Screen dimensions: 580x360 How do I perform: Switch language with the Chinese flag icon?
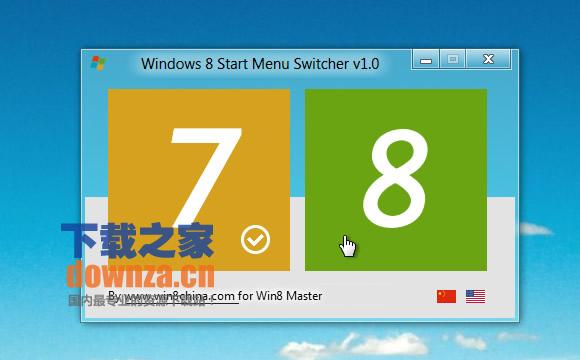point(446,296)
